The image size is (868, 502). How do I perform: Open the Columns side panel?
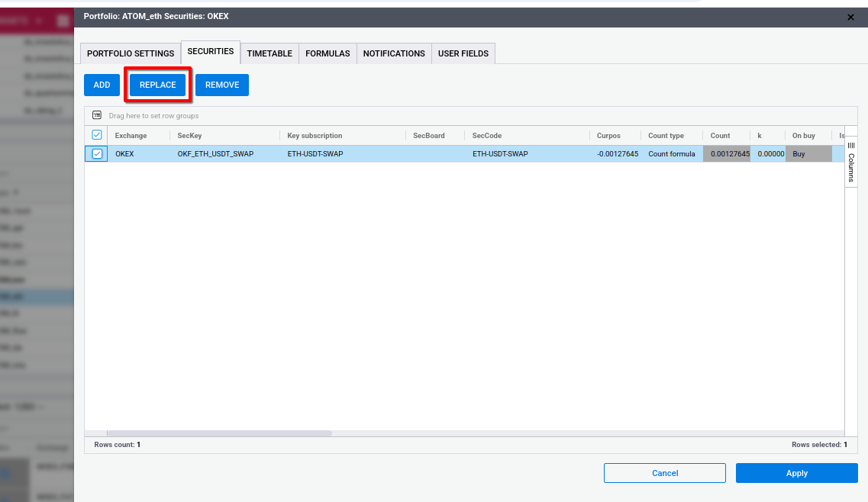[851, 163]
